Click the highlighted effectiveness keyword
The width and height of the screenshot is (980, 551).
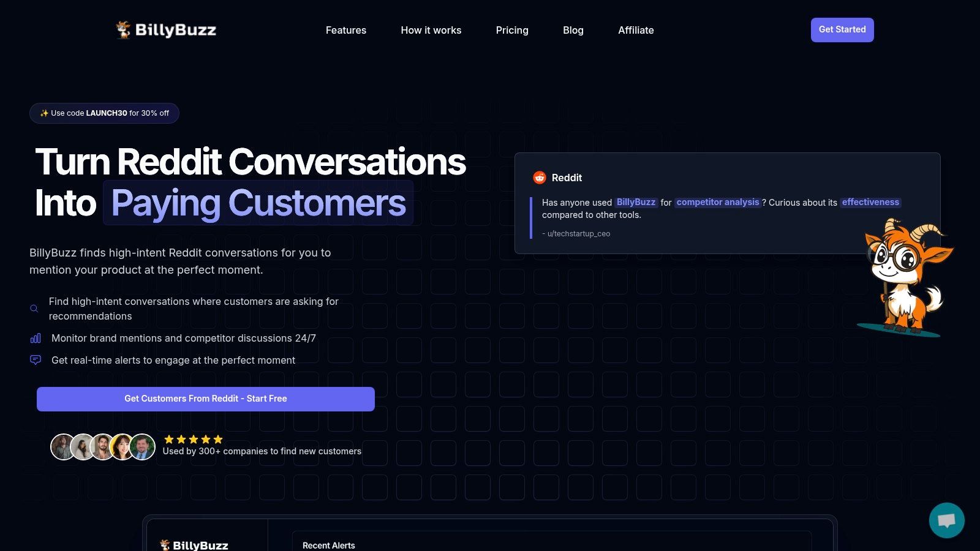[x=870, y=202]
